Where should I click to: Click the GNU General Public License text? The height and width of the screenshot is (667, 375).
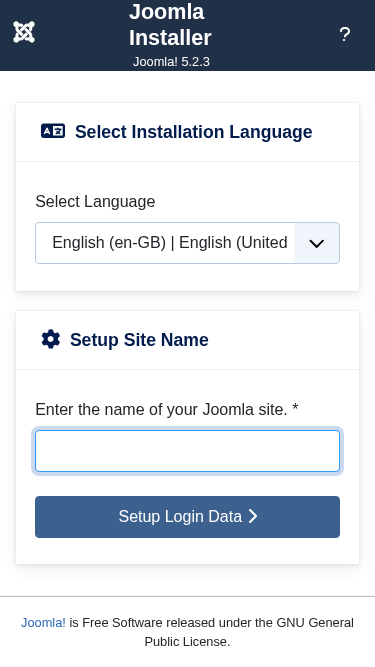249,632
